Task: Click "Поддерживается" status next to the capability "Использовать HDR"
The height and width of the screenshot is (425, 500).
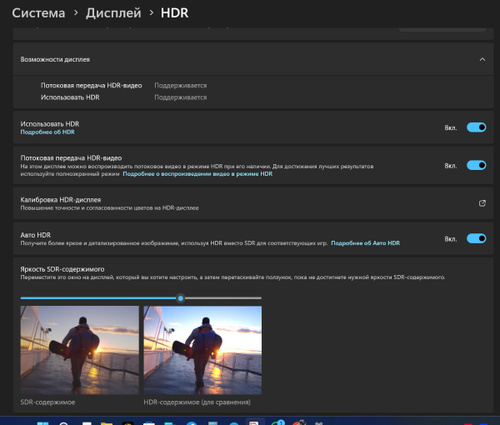Action: [x=181, y=98]
